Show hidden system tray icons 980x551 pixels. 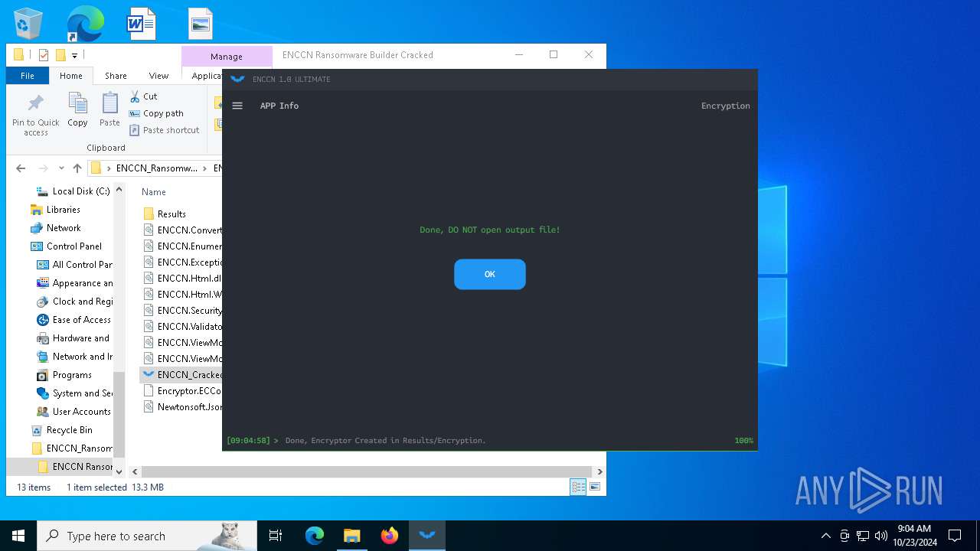(x=825, y=536)
